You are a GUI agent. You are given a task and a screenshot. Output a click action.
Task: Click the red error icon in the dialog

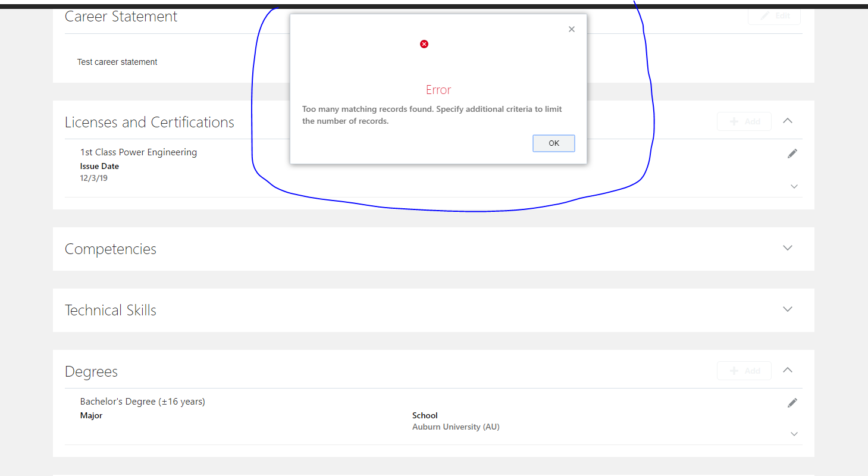424,43
